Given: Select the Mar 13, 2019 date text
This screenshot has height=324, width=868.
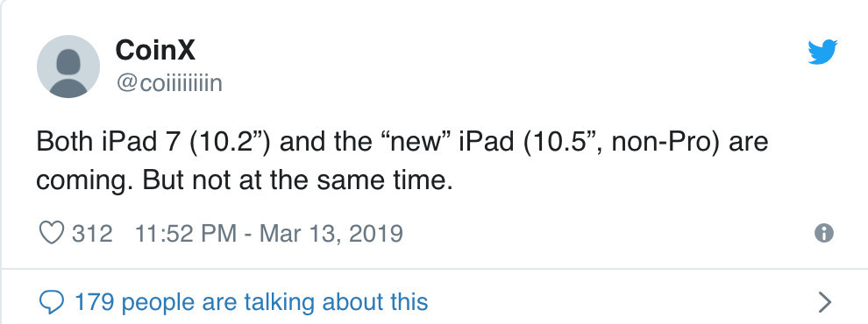Looking at the screenshot, I should point(331,233).
